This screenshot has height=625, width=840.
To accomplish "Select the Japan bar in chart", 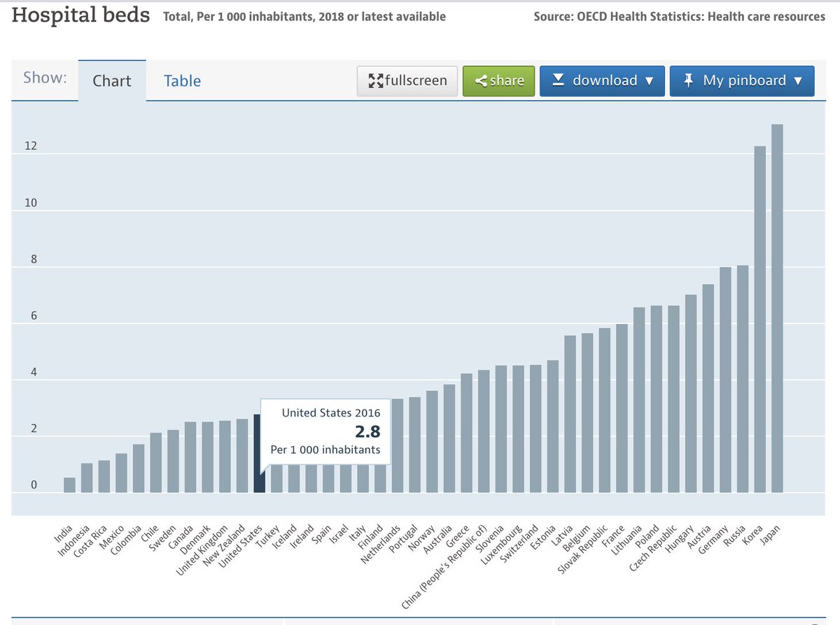I will click(x=777, y=309).
